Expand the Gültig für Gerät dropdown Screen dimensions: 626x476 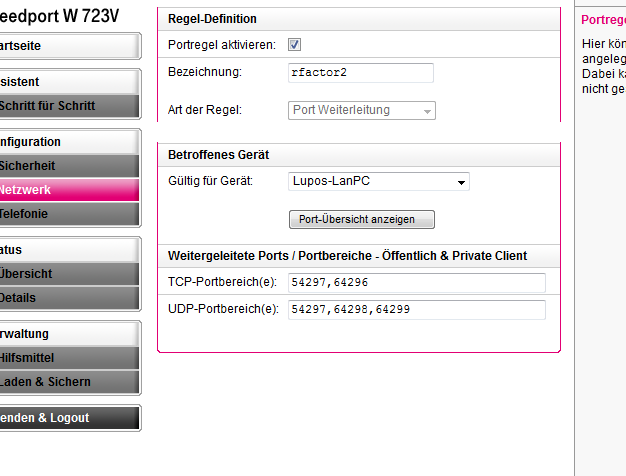pos(378,182)
